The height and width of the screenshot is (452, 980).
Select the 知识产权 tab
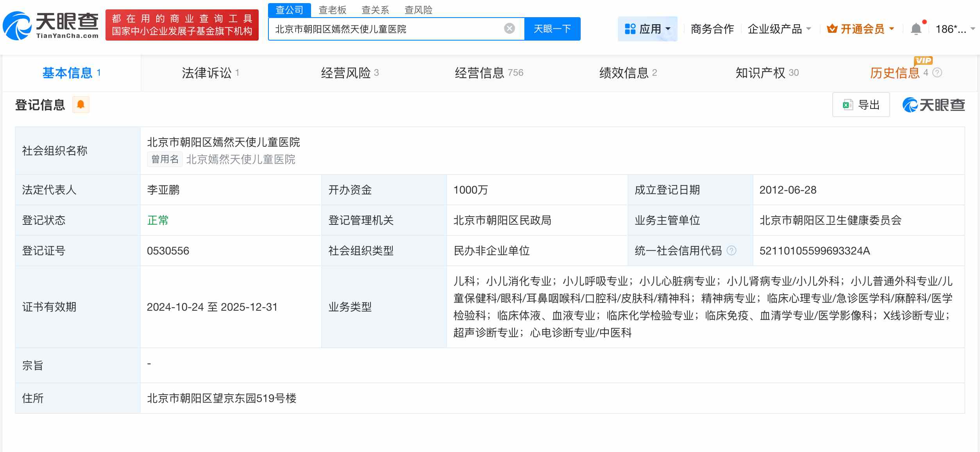point(761,73)
